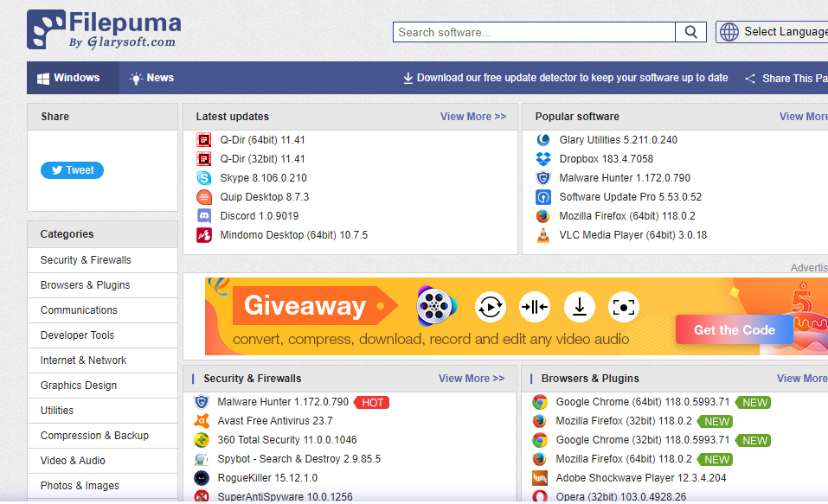Click the Spybot Search & Destroy icon
This screenshot has width=828, height=504.
click(202, 458)
